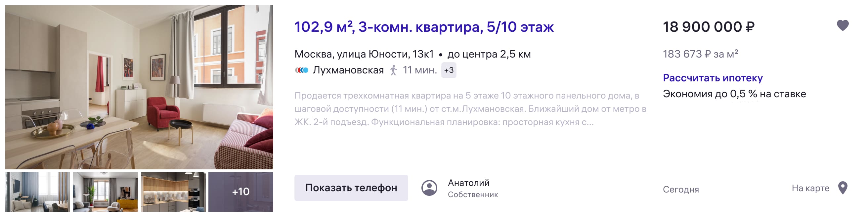
Task: Click the seller profile avatar icon
Action: tap(429, 188)
